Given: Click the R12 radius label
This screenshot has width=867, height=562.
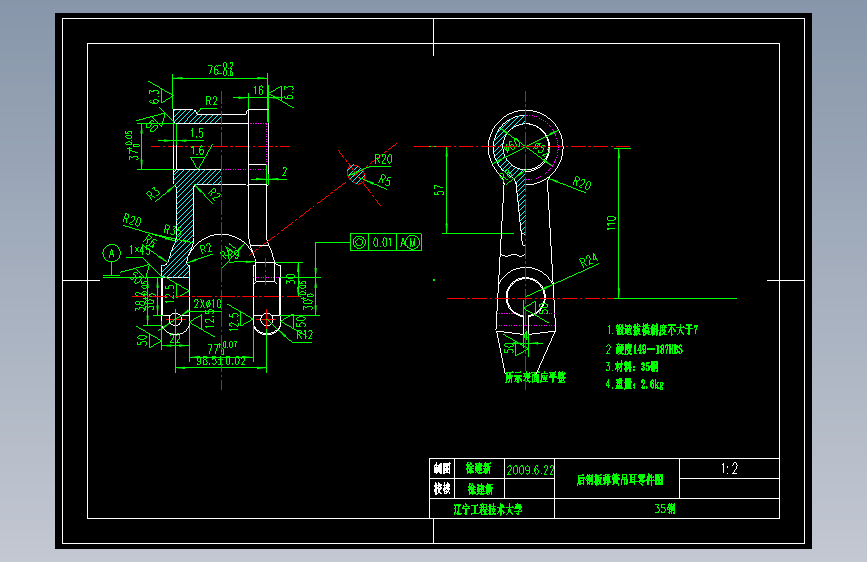Looking at the screenshot, I should 305,335.
